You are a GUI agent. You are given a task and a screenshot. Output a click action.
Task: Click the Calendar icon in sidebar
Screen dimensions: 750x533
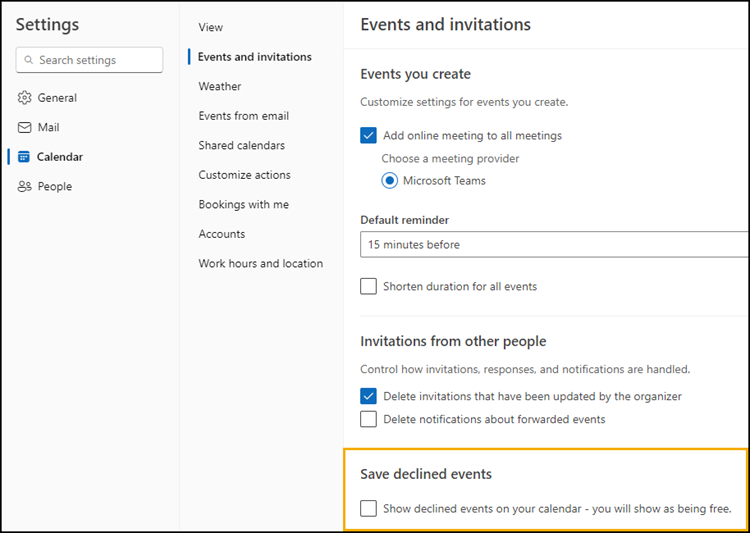tap(23, 156)
